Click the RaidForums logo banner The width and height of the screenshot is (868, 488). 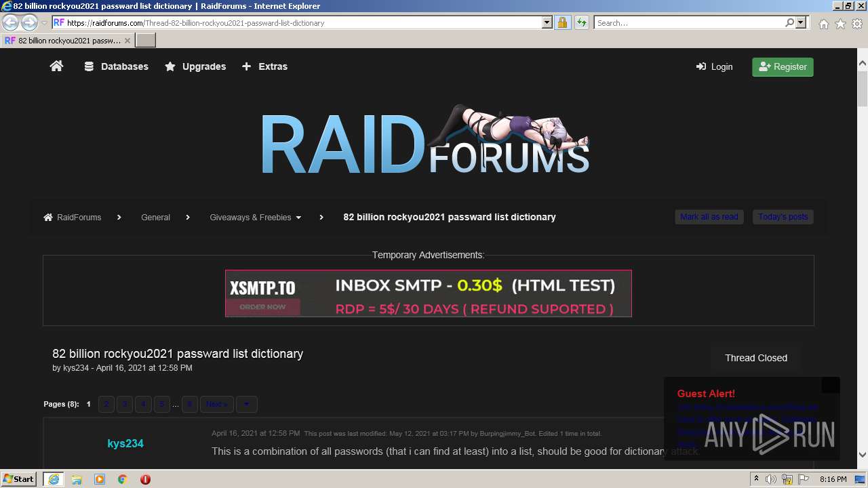pos(425,140)
